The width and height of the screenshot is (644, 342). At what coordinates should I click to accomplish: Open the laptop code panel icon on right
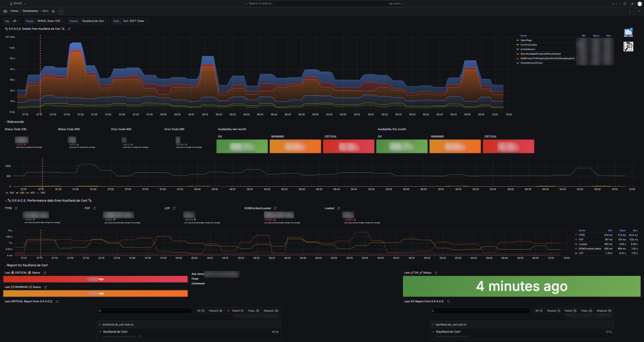pyautogui.click(x=628, y=33)
